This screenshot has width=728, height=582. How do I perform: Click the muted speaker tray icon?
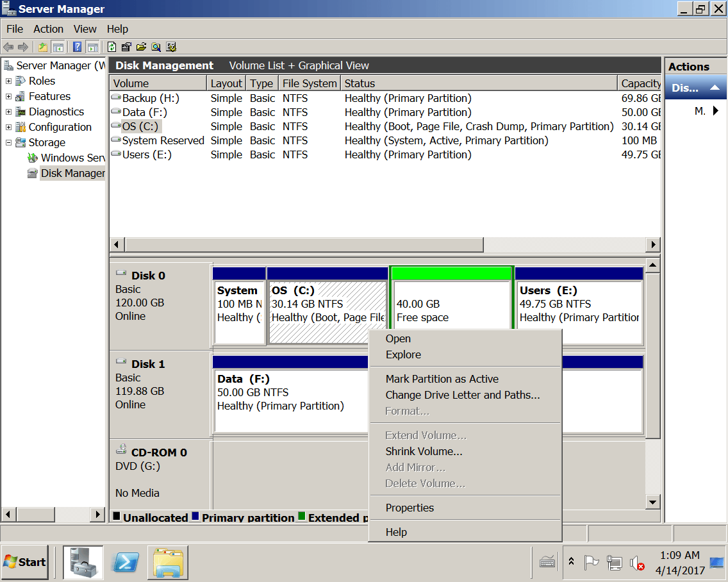point(637,563)
